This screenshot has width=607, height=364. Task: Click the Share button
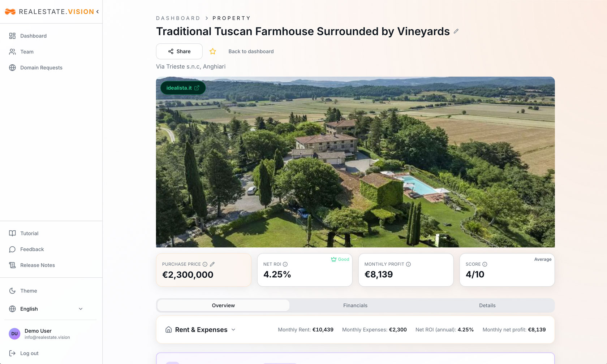point(179,52)
